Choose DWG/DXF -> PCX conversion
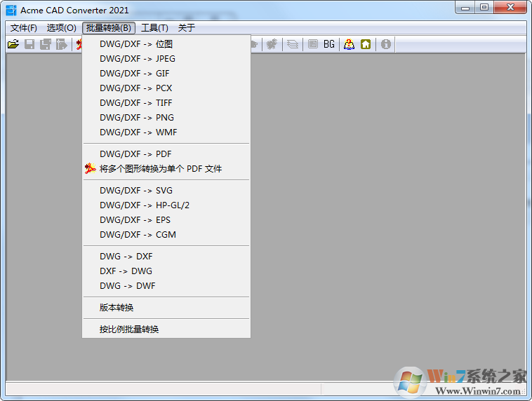Screen dimensions: 532x401 (x=166, y=88)
